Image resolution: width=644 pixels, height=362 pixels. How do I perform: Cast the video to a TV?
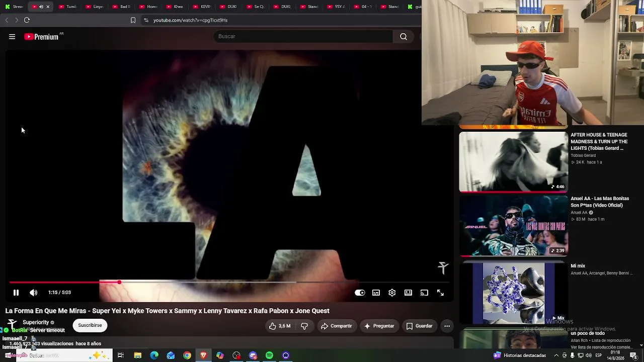click(x=424, y=293)
